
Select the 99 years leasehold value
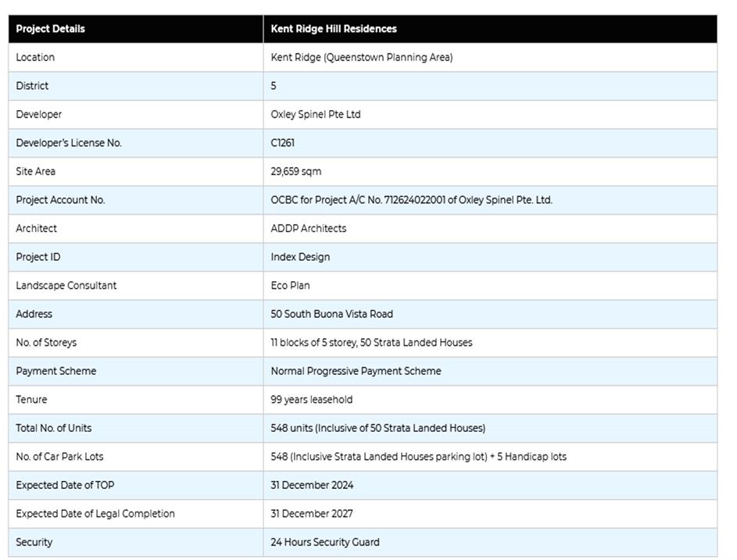[312, 399]
